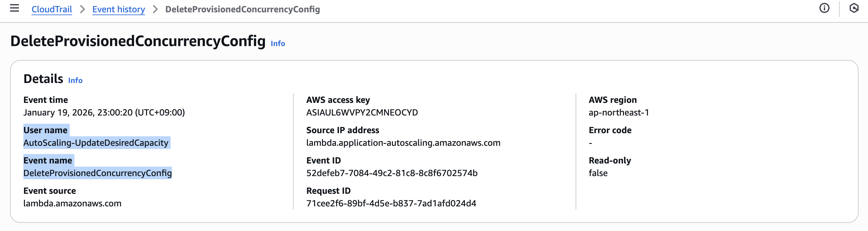The width and height of the screenshot is (868, 231).
Task: Select the AutoScaling-UpdateDesiredCapacity user name value
Action: (96, 143)
